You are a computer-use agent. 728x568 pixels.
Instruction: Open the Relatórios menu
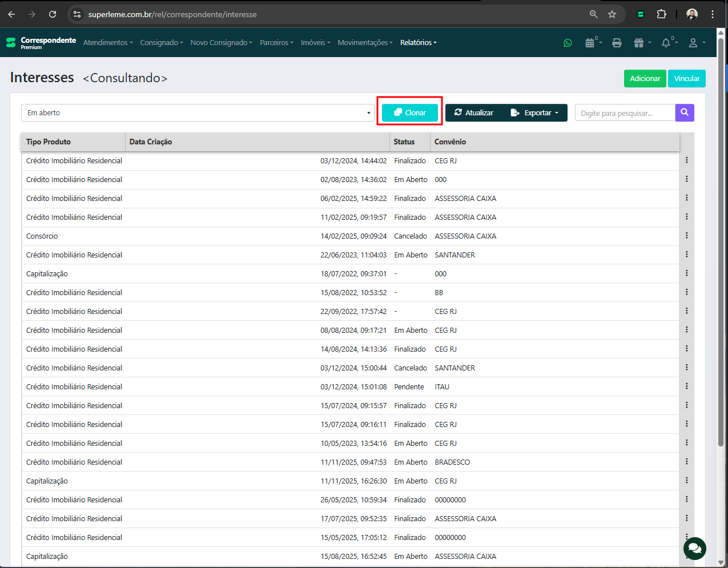(x=418, y=43)
